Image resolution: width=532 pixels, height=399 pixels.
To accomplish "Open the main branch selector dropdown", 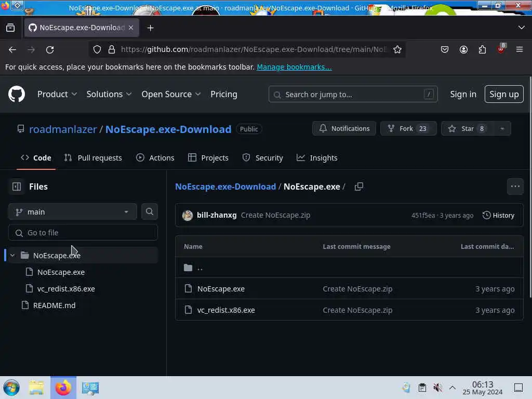I will pyautogui.click(x=73, y=212).
